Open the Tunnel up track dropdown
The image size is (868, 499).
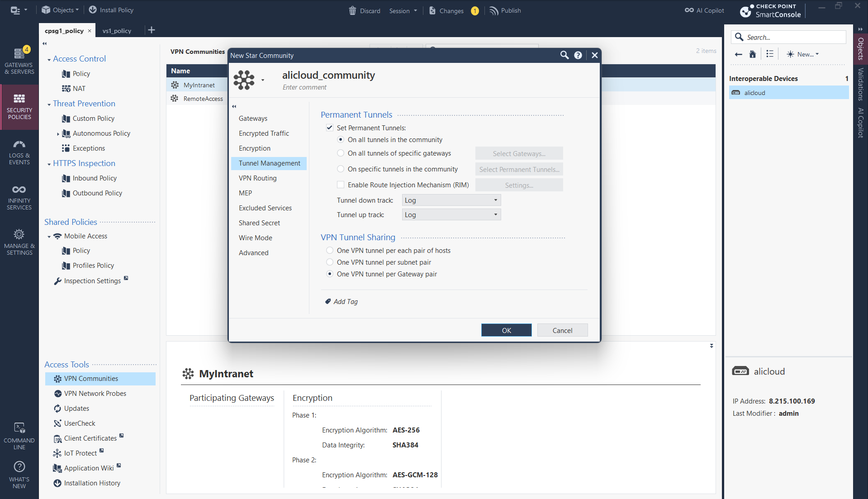[x=451, y=215]
